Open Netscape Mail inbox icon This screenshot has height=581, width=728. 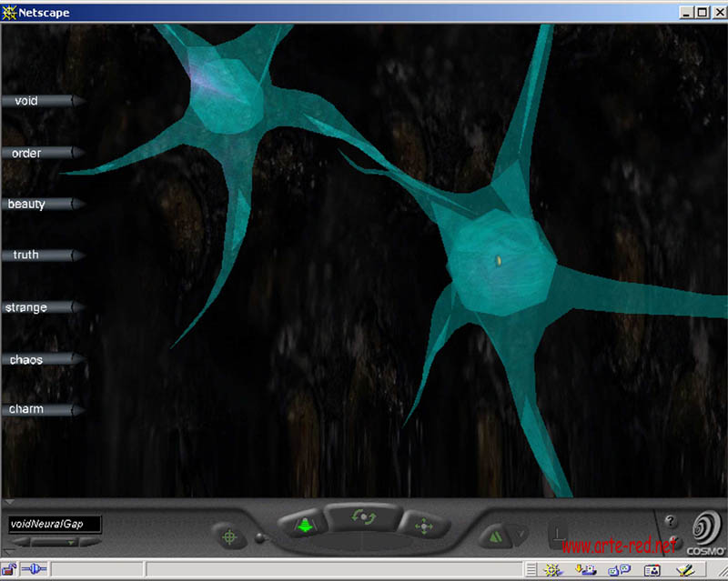584,570
